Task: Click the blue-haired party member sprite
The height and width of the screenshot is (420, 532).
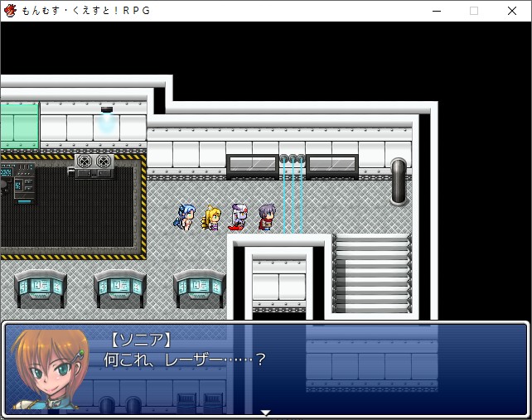Action: point(185,218)
